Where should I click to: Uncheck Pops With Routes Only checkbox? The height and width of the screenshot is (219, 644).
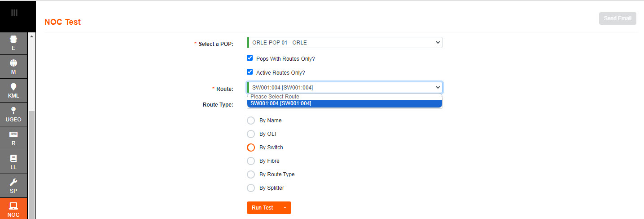250,58
